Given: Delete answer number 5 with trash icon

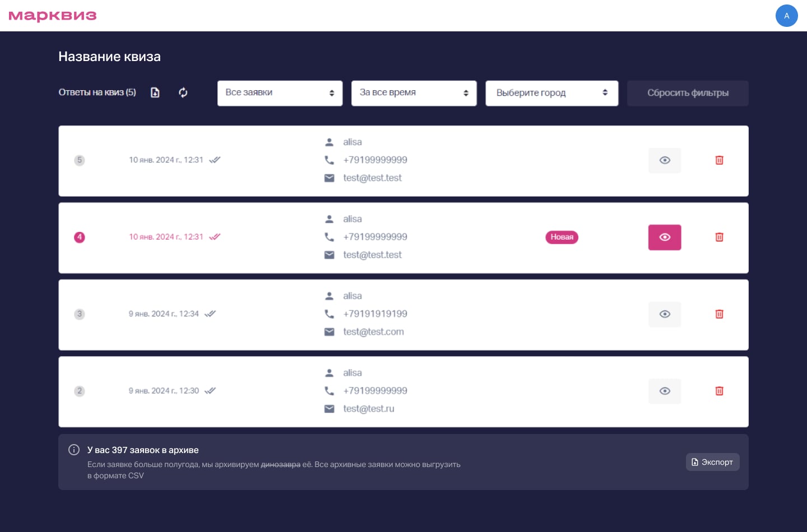Looking at the screenshot, I should tap(719, 160).
